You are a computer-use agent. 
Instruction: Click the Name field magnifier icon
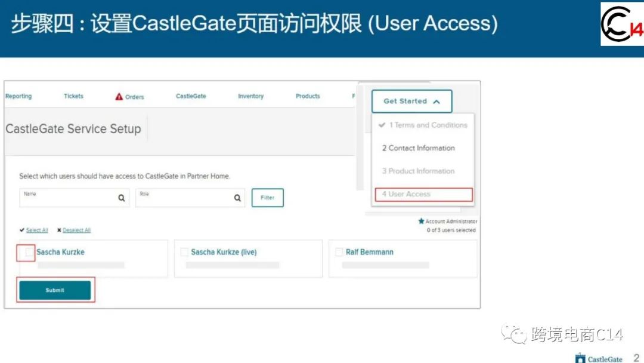(x=122, y=198)
